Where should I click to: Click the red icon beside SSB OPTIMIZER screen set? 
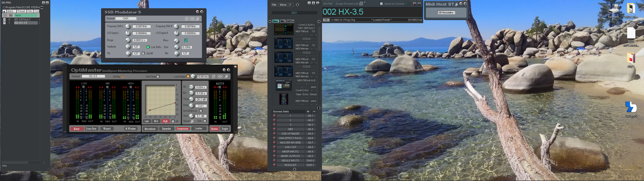[274, 134]
